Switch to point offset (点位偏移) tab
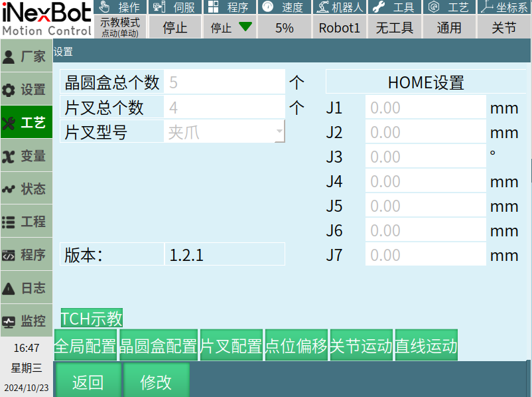Image resolution: width=532 pixels, height=397 pixels. click(x=296, y=346)
